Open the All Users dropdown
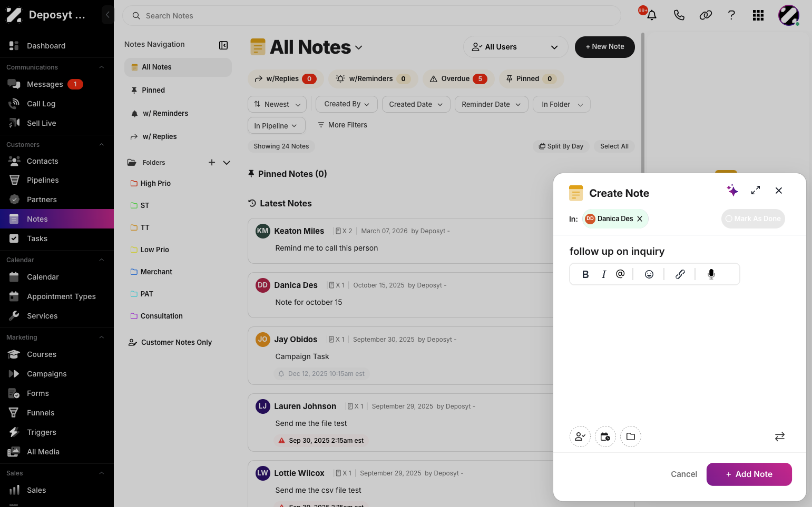The height and width of the screenshot is (507, 812). coord(515,47)
